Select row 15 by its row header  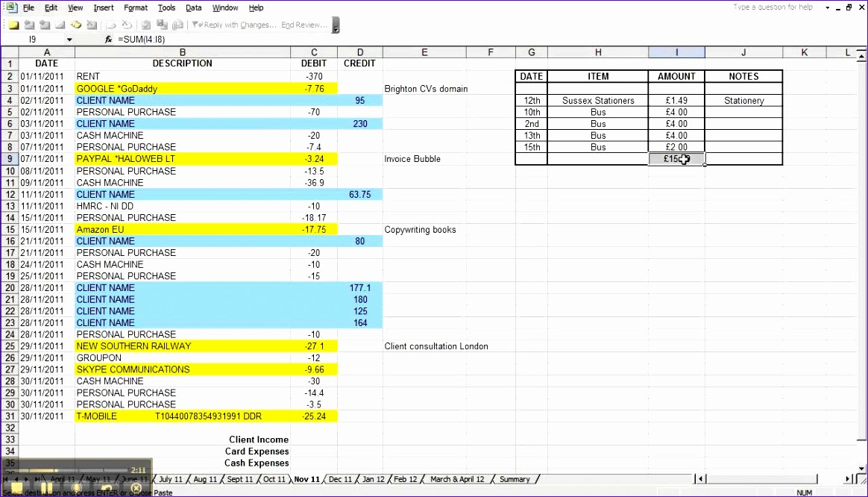[x=10, y=229]
